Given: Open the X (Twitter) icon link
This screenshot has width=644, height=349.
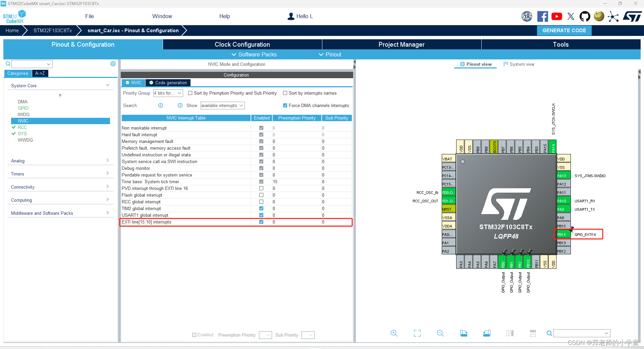Looking at the screenshot, I should point(571,16).
